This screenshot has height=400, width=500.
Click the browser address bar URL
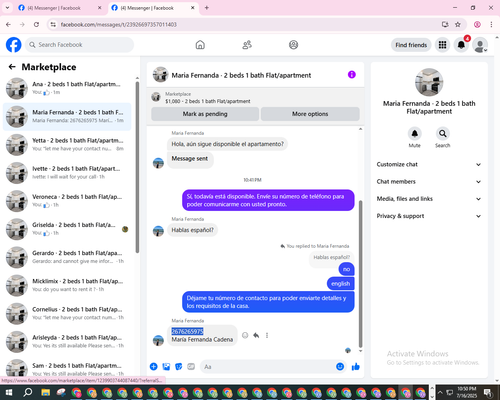(119, 24)
